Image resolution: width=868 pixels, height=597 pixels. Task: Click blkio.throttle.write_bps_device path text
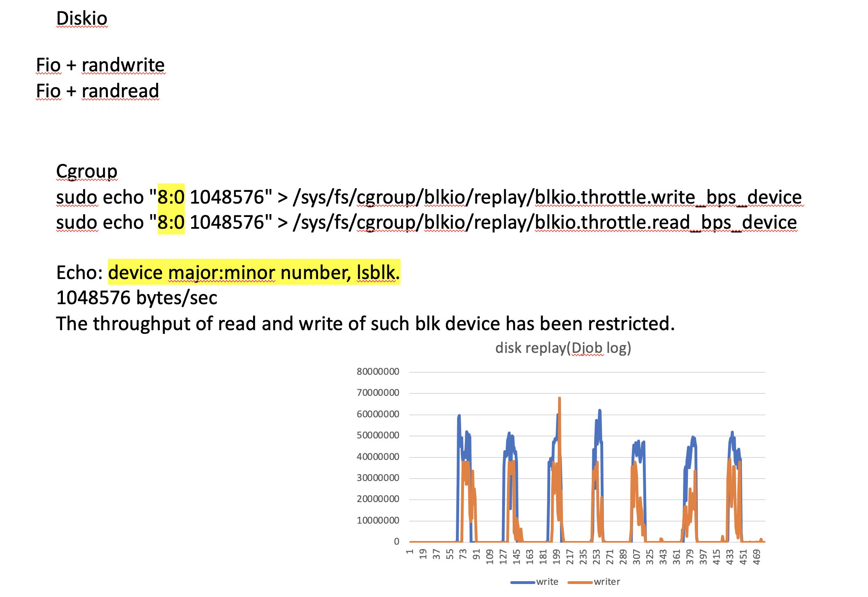(668, 197)
